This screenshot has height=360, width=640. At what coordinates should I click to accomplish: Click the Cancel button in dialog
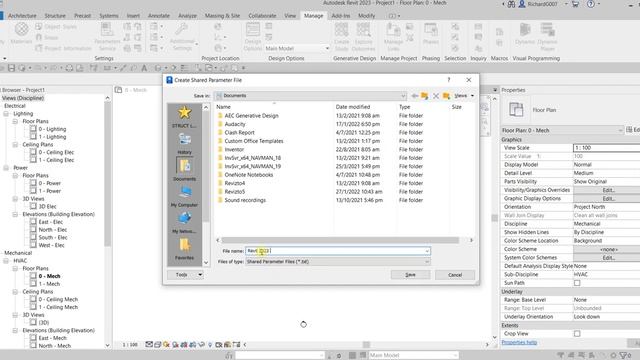point(455,275)
